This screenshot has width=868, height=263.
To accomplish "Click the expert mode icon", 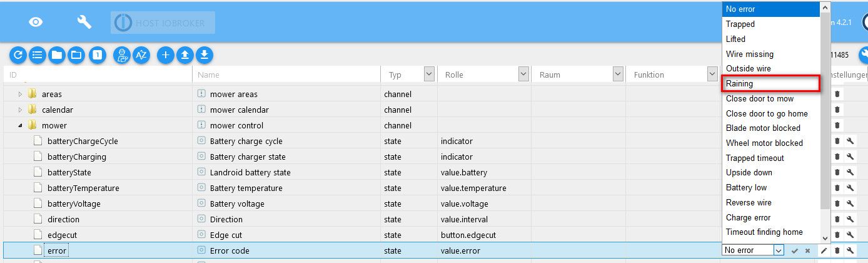I will [121, 55].
